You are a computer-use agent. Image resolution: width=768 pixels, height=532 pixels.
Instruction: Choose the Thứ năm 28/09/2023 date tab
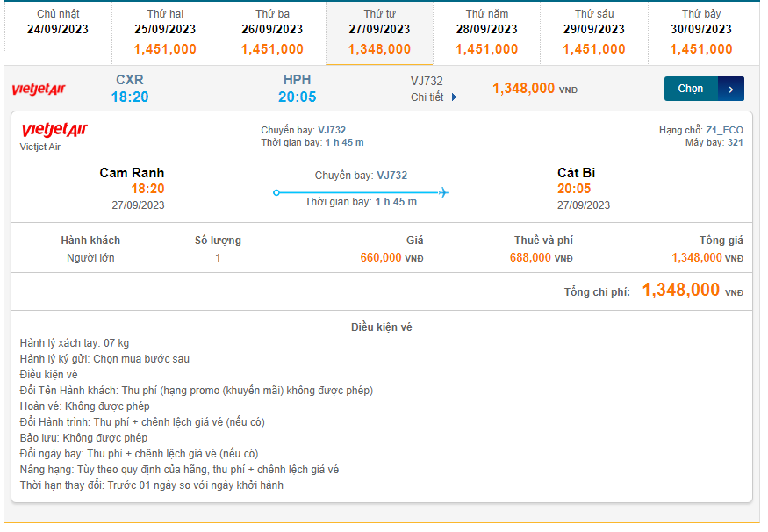click(x=486, y=32)
